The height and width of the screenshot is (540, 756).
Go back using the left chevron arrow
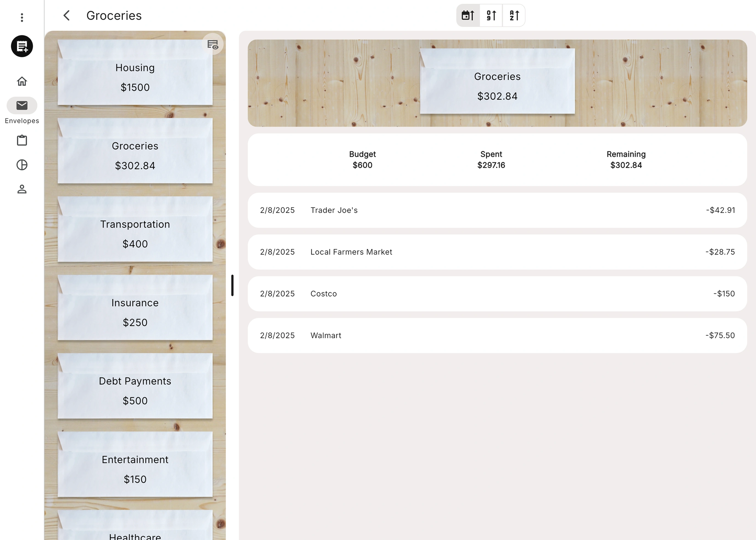[66, 15]
